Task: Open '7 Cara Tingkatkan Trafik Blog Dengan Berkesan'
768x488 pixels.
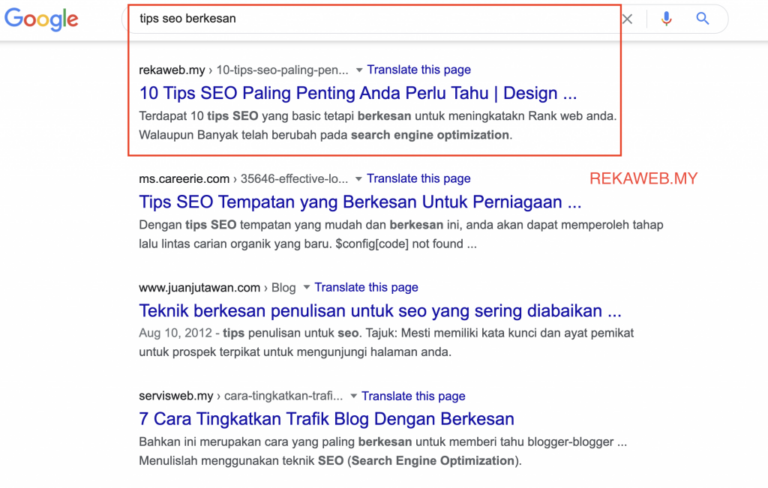Action: [326, 419]
